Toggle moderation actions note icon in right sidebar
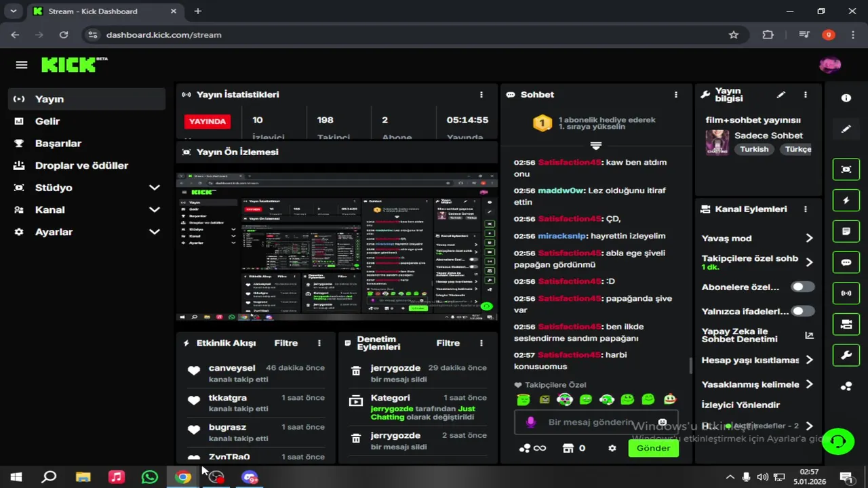The image size is (868, 488). 846,231
